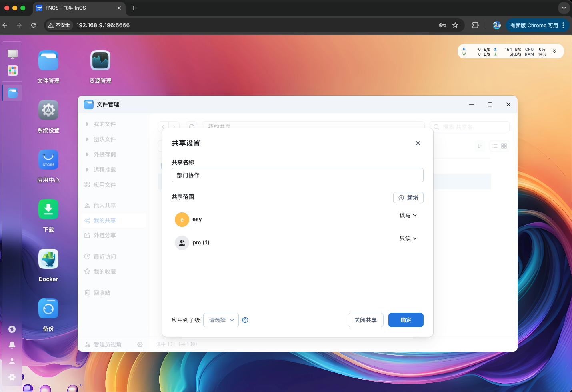The image size is (572, 392).
Task: Bookmark page with the star icon
Action: [455, 25]
